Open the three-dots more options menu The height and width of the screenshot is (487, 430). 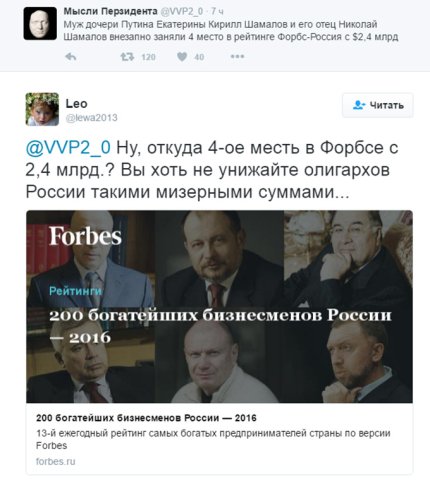tap(237, 57)
